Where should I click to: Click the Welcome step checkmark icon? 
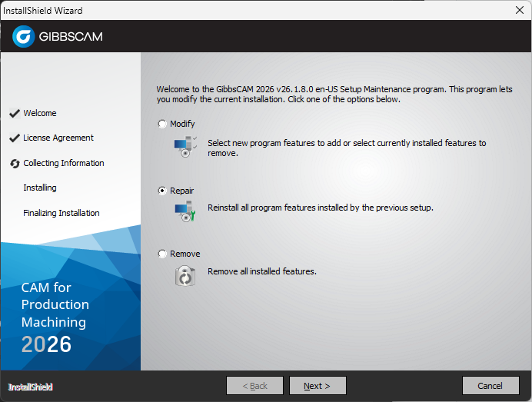(x=15, y=113)
